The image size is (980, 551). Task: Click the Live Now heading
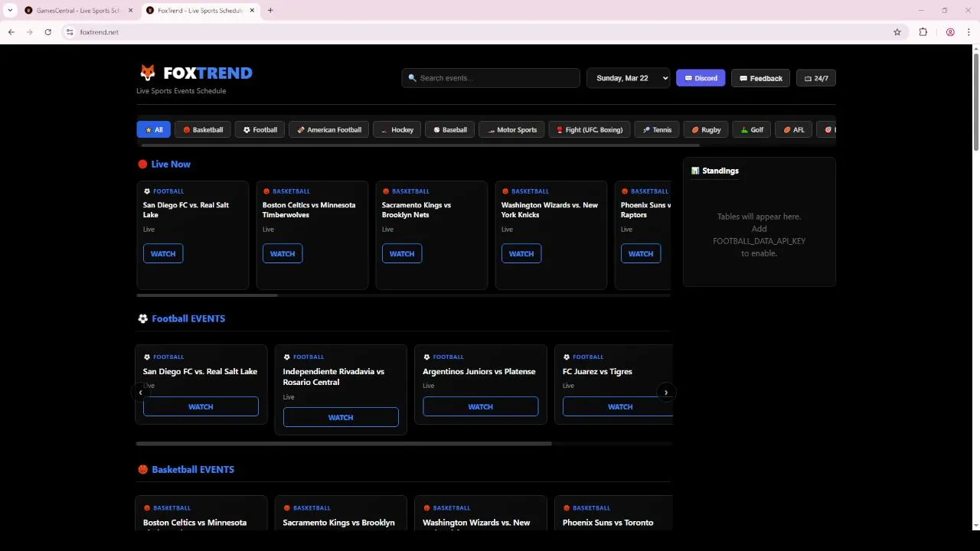(171, 164)
